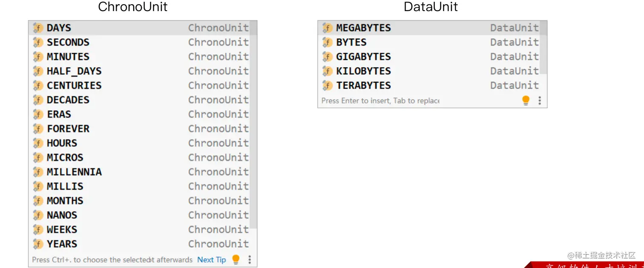Pick the NANOS completion item

point(139,215)
